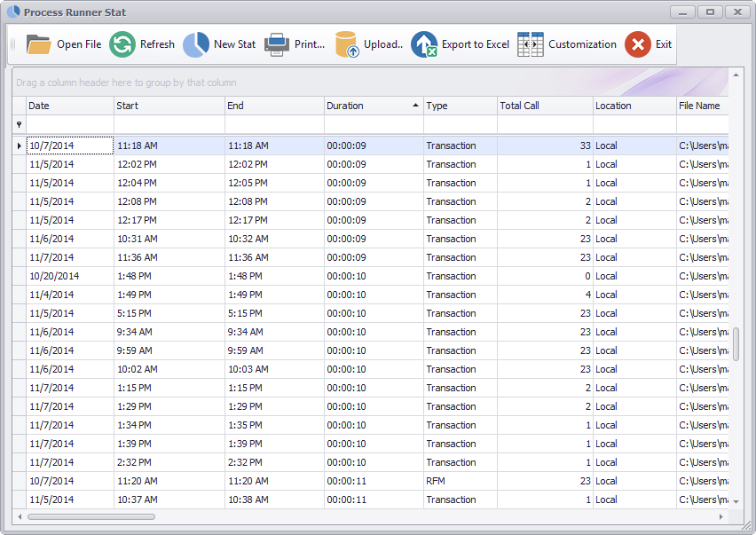Click the Open File folder icon
The image size is (756, 535).
[39, 44]
